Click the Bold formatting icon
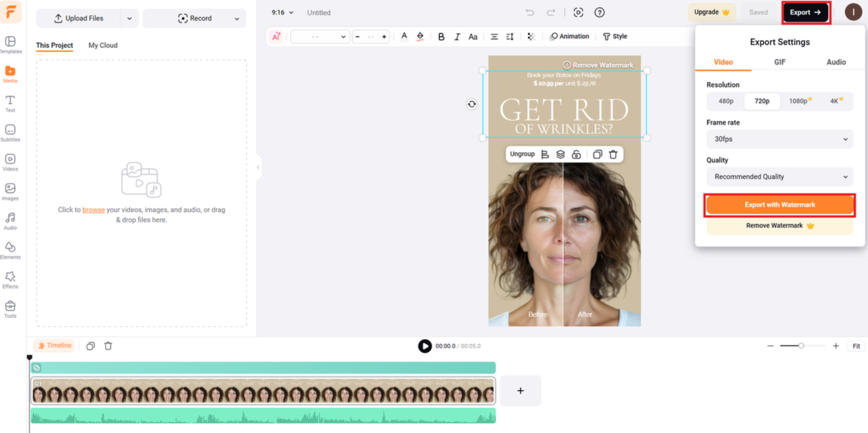 point(441,37)
